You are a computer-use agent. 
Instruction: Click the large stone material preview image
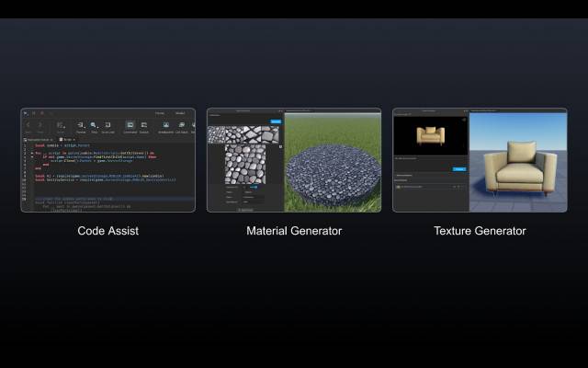pyautogui.click(x=244, y=162)
